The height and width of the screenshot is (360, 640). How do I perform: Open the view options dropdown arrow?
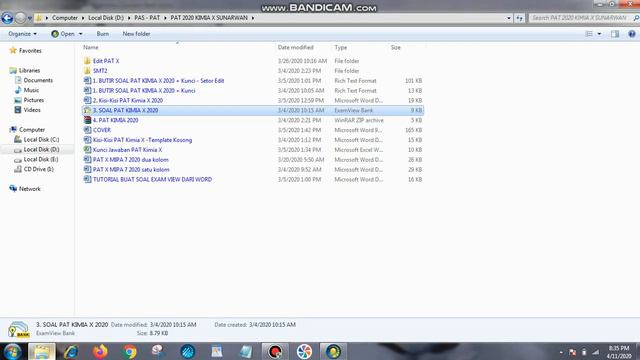(599, 34)
